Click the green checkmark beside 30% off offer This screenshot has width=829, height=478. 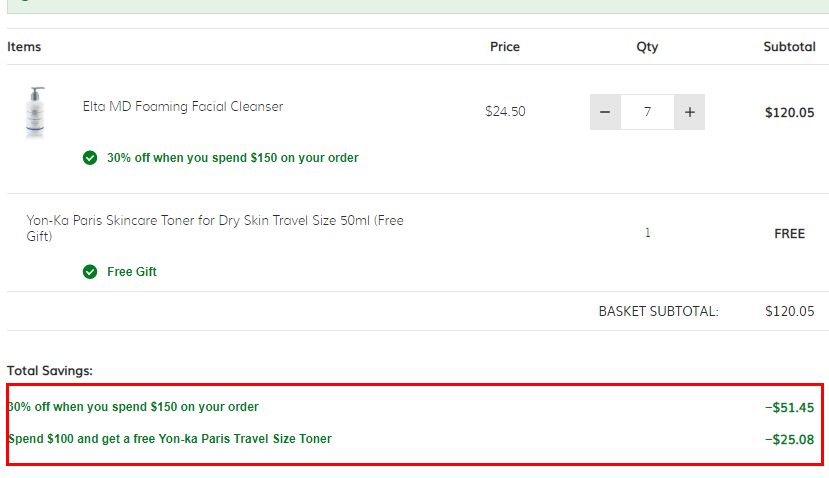[90, 158]
